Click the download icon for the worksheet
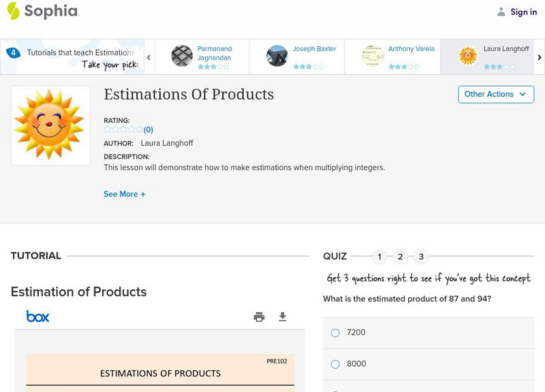Viewport: 545px width, 392px height. 281,316
